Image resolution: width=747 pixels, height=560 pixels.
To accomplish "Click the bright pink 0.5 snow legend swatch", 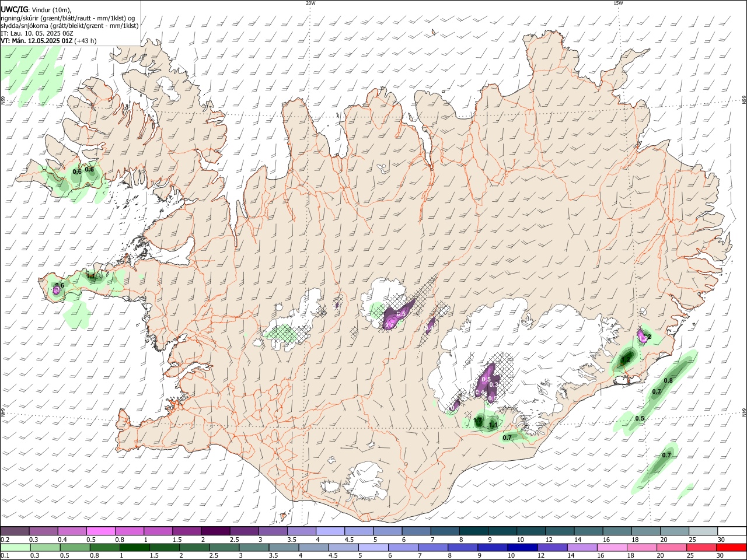I will (100, 531).
